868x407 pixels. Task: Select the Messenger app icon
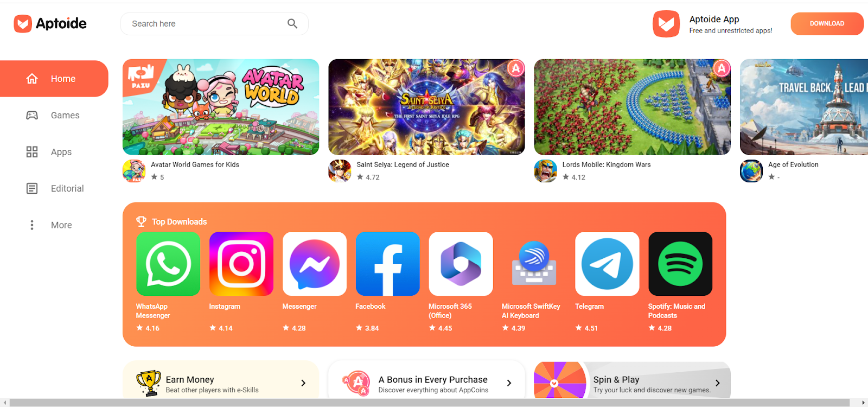pos(315,264)
